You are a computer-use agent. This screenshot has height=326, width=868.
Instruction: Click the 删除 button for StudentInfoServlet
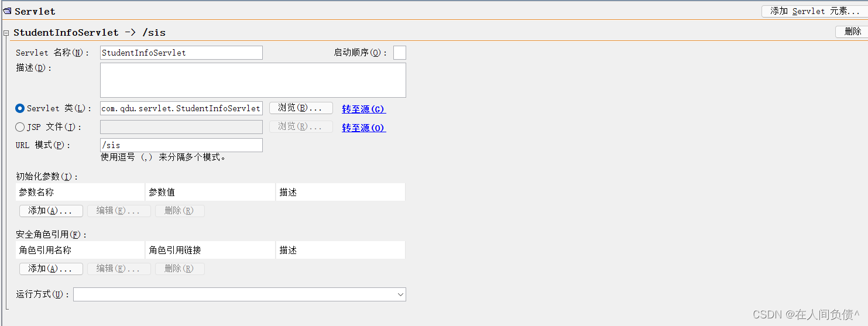[851, 32]
